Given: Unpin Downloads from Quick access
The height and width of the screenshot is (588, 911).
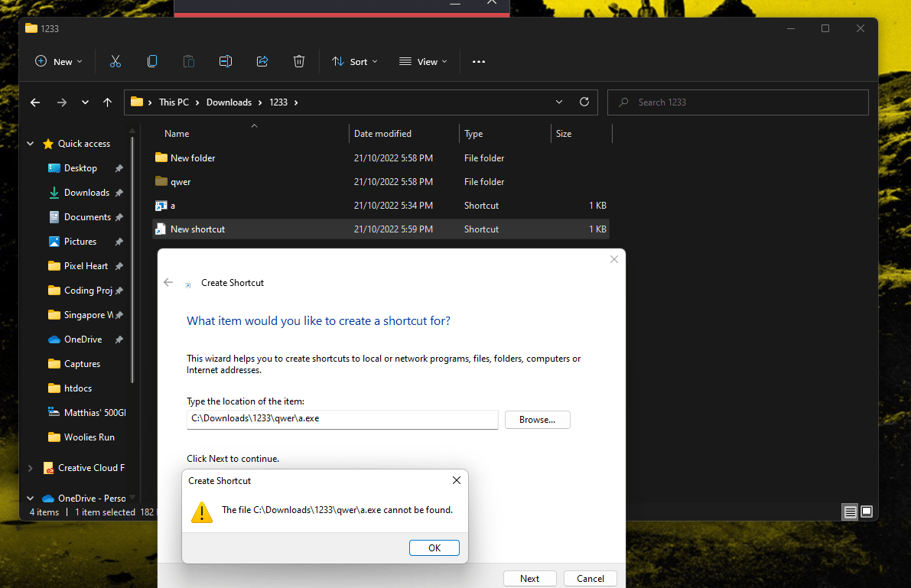Looking at the screenshot, I should (119, 192).
